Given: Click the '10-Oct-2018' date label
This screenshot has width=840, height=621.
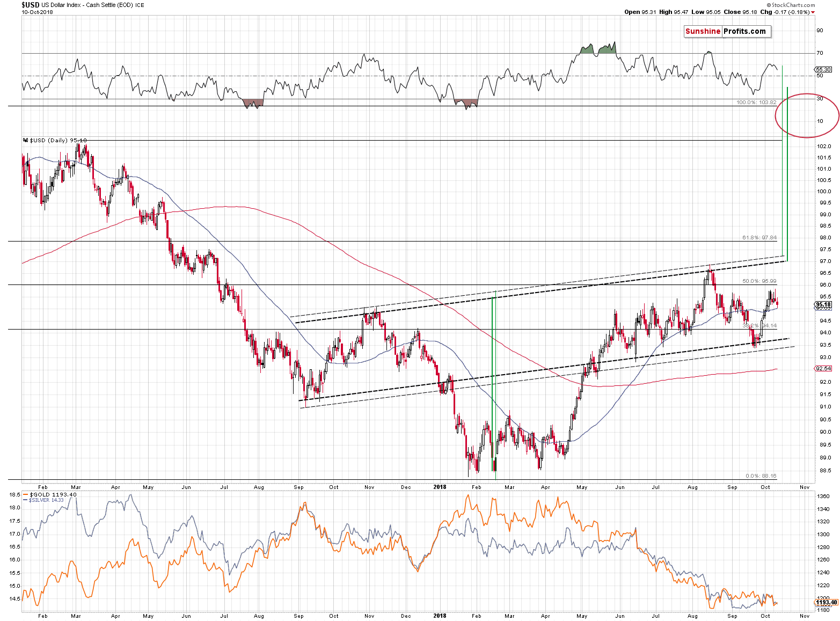Looking at the screenshot, I should pyautogui.click(x=37, y=12).
